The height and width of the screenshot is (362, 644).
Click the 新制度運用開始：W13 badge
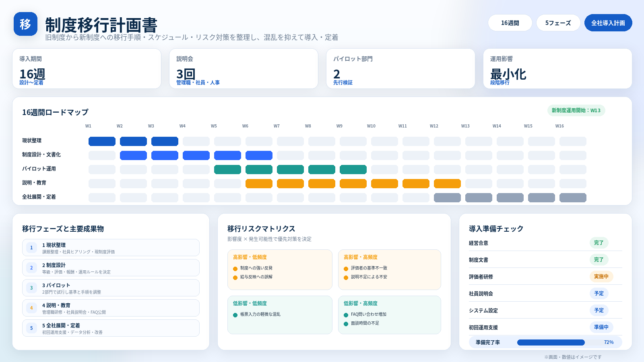point(576,110)
